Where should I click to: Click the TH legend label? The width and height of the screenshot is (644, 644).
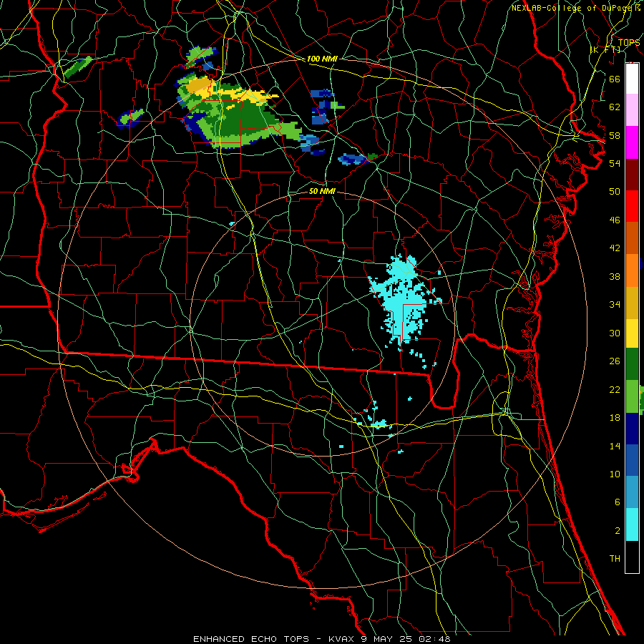tap(615, 558)
